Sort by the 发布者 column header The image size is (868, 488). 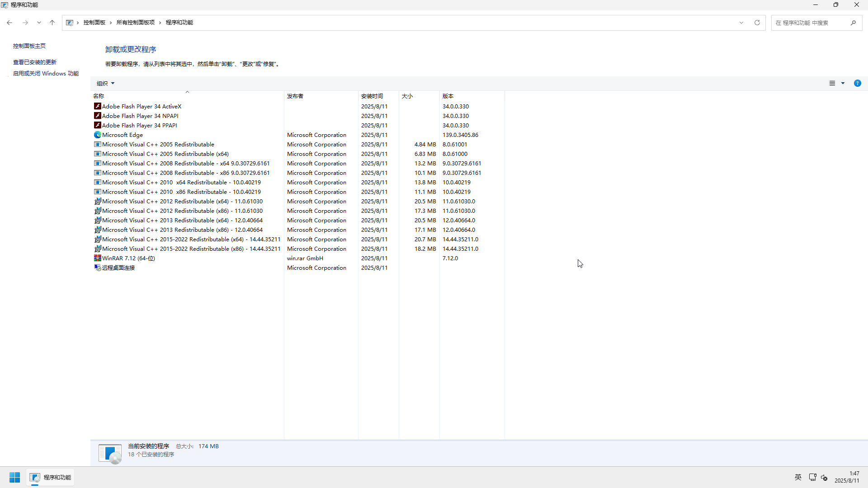point(295,96)
